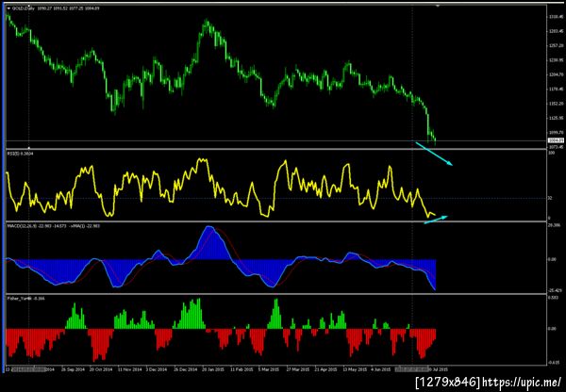The width and height of the screenshot is (566, 392).
Task: Click the 20 Oct 2014 date label
Action: [x=101, y=369]
